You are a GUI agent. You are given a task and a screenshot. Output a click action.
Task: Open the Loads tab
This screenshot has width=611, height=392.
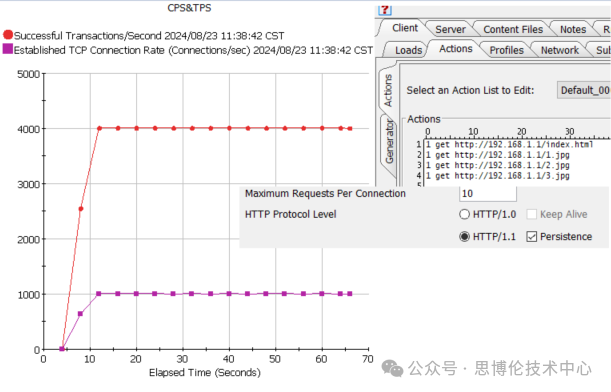pyautogui.click(x=408, y=50)
